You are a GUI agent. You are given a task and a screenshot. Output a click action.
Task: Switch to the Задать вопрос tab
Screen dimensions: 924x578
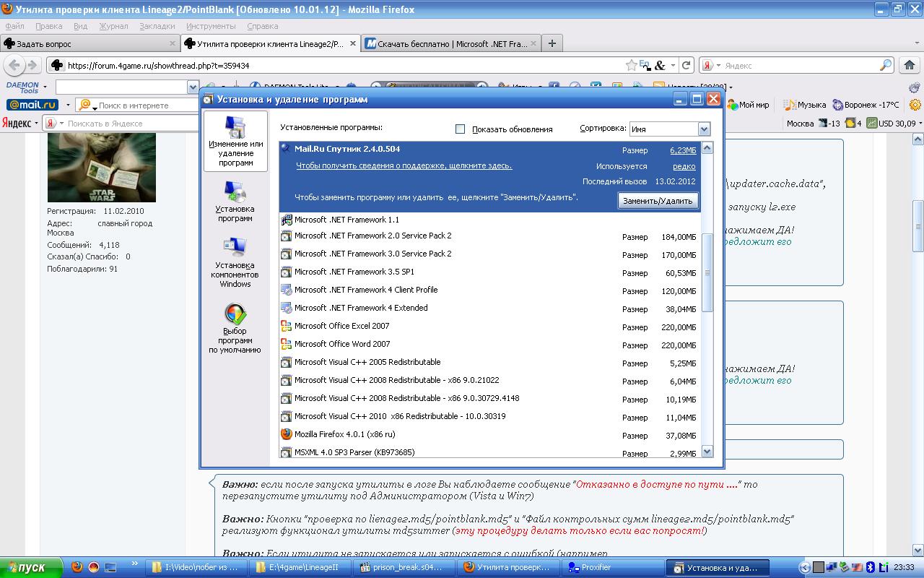click(x=90, y=43)
